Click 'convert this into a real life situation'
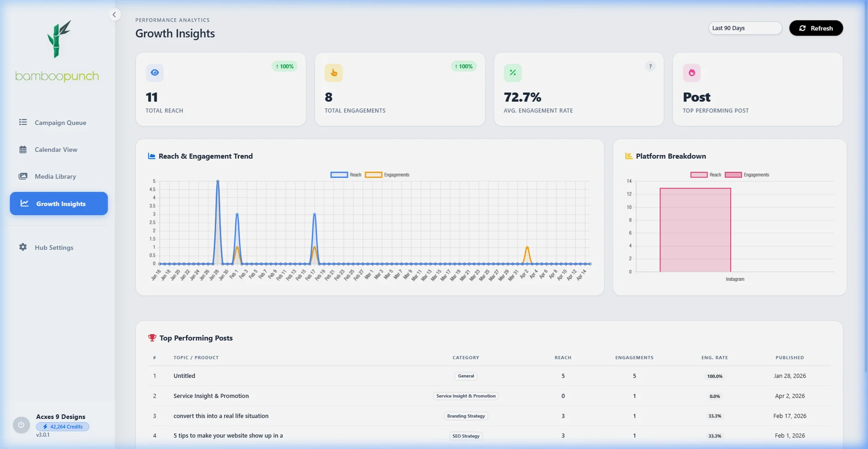 221,416
